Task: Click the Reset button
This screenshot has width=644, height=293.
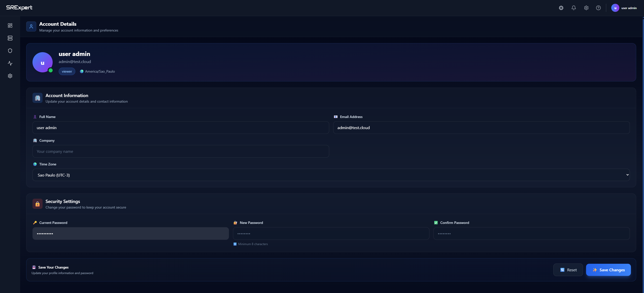Action: click(x=568, y=270)
